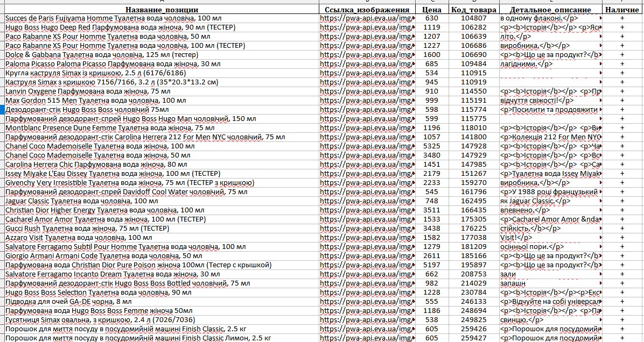Select the price cell 2233
The image size is (644, 342).
coord(432,183)
